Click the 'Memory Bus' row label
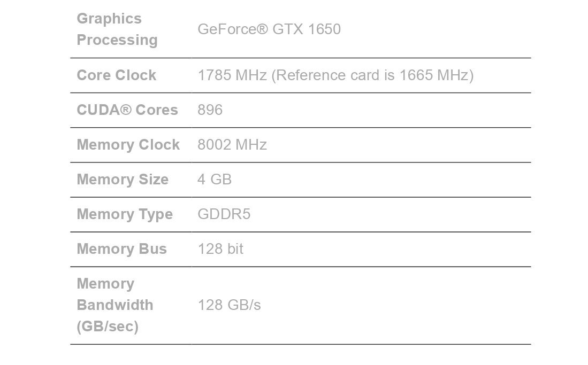Viewport: 588px width, 365px height. 122,249
